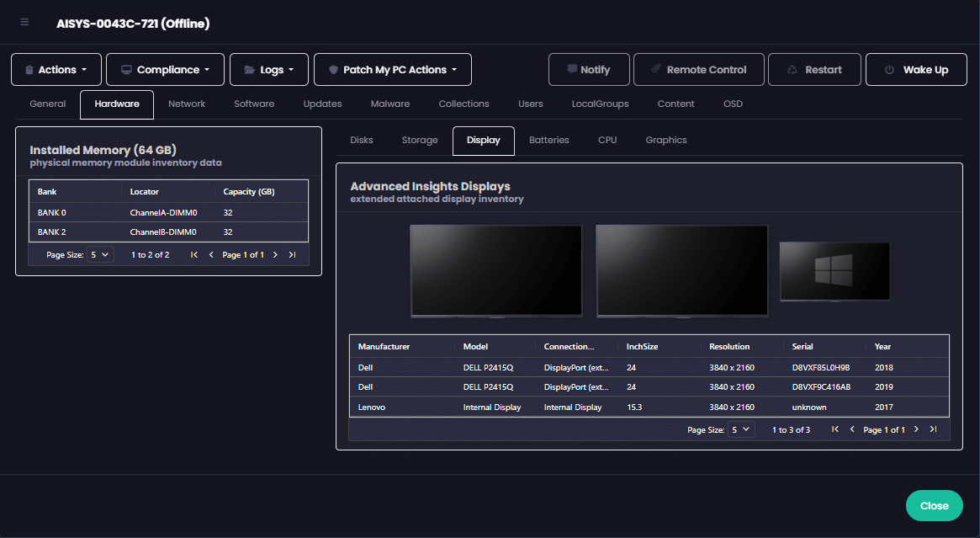Jump to last page in displays table
Viewport: 980px width, 538px height.
tap(933, 429)
